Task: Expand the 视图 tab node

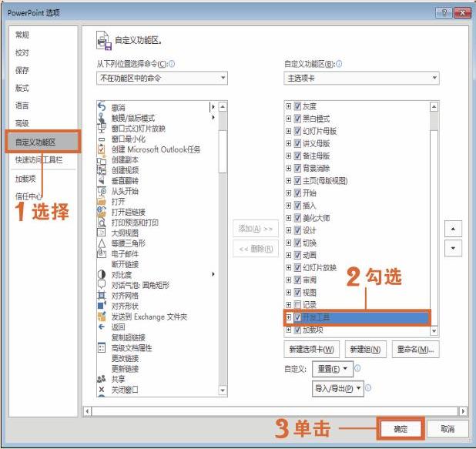Action: [x=288, y=293]
